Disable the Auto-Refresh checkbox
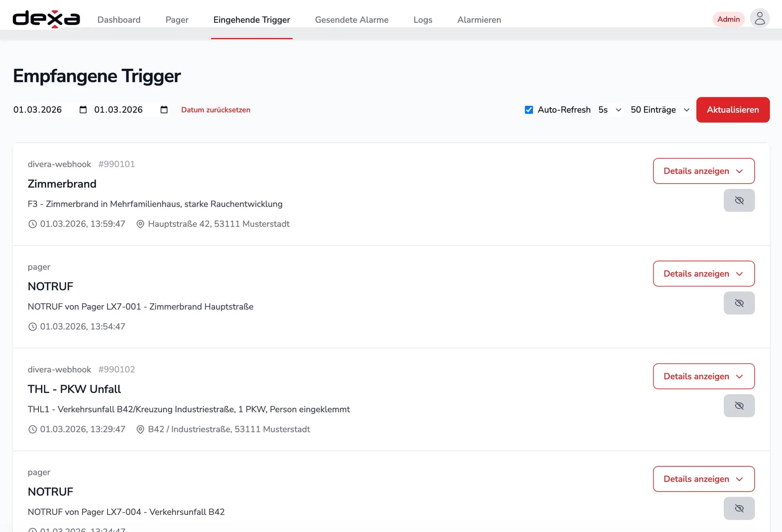This screenshot has height=532, width=782. [529, 110]
